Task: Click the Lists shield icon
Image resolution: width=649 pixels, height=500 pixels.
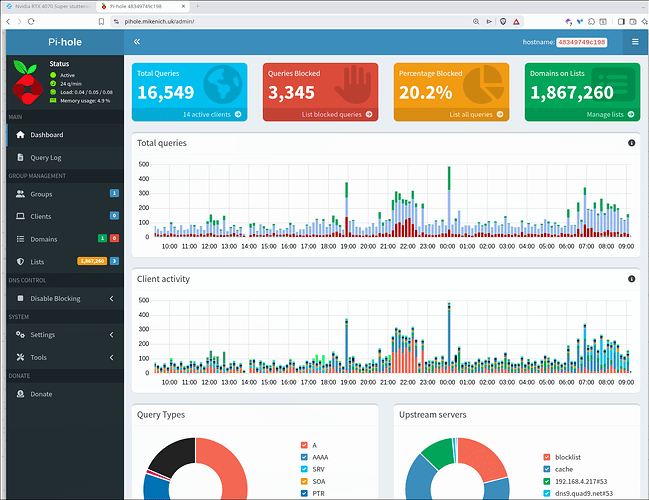Action: point(20,262)
